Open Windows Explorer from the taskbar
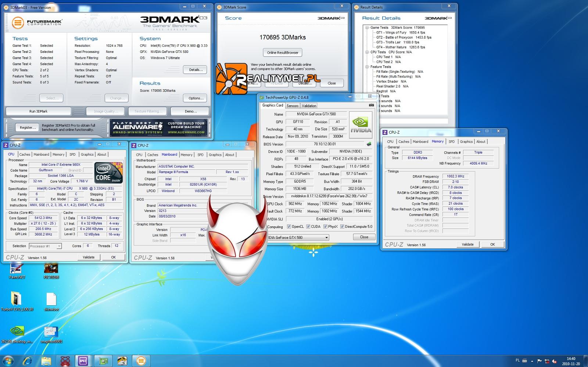 click(x=46, y=361)
